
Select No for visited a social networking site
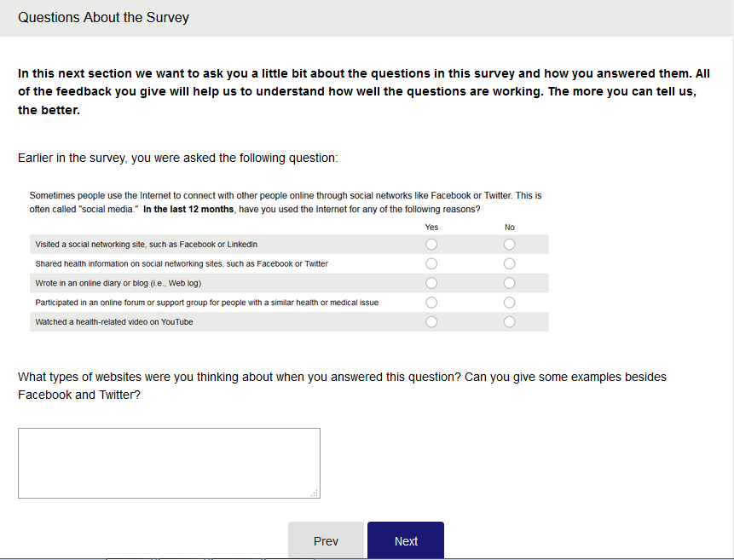[510, 245]
